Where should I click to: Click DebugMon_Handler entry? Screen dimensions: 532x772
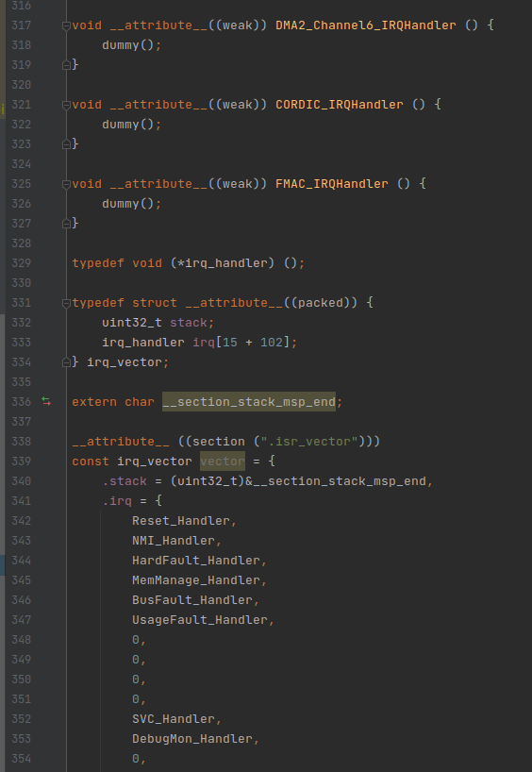coord(192,739)
